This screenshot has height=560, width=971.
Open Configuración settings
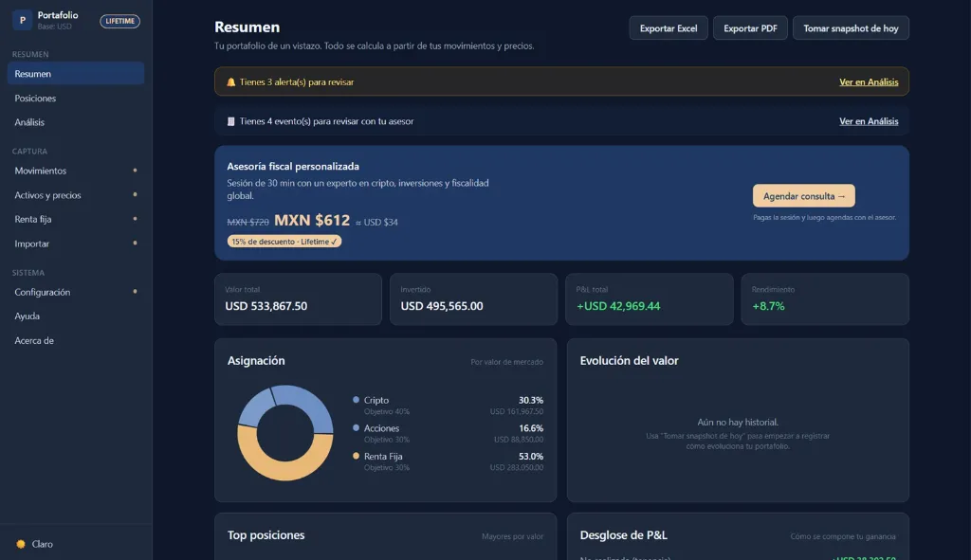pyautogui.click(x=76, y=292)
